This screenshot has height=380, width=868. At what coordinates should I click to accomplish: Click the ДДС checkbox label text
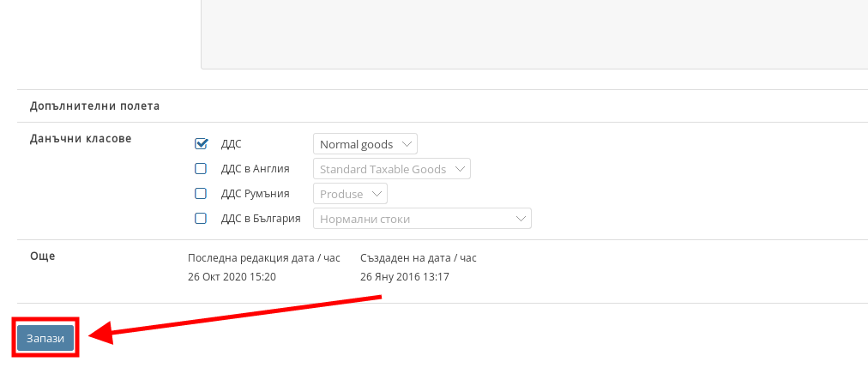(232, 144)
